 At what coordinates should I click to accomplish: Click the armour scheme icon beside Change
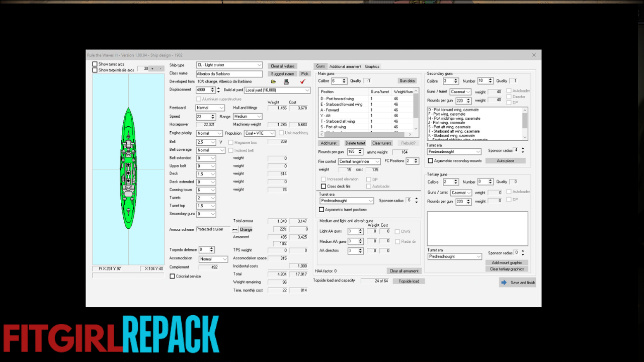click(x=234, y=229)
